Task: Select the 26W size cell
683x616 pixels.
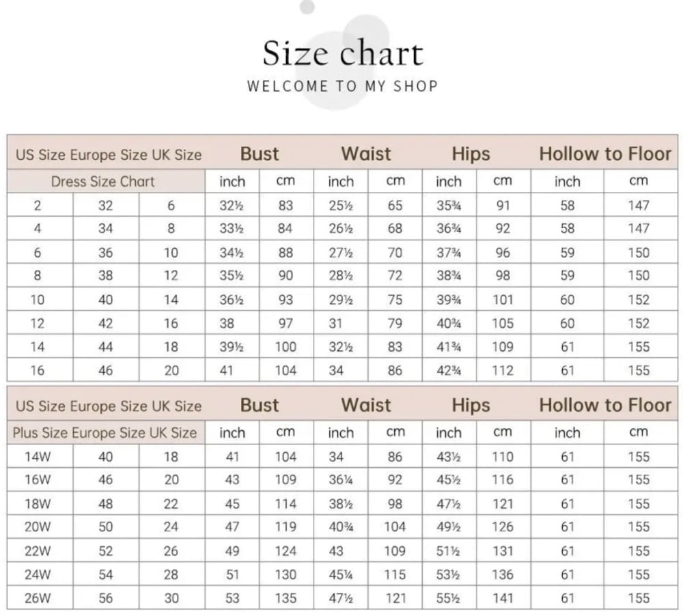Action: click(x=38, y=598)
